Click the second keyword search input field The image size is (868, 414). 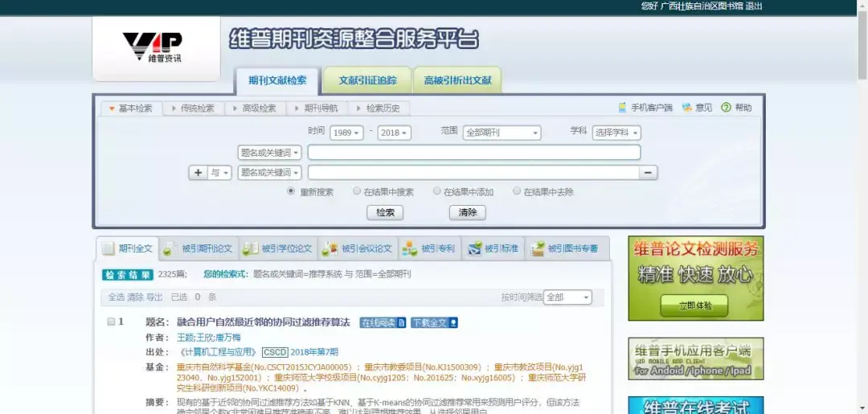473,173
